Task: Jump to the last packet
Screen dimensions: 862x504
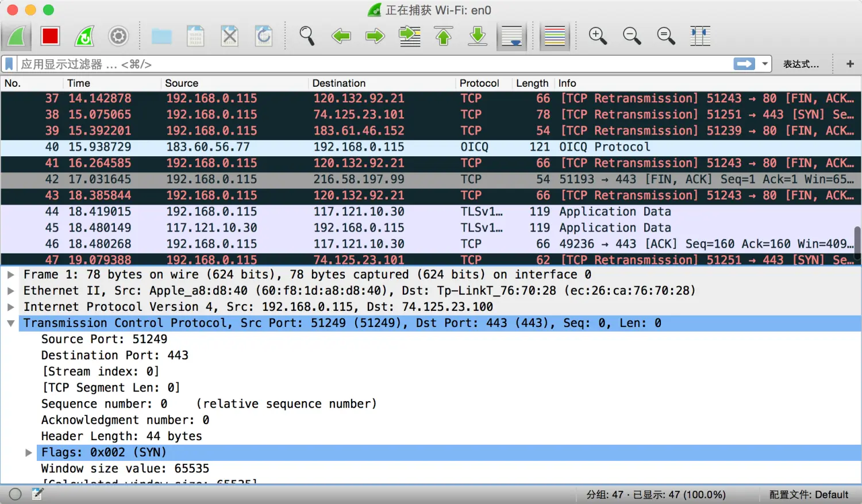Action: [x=478, y=36]
